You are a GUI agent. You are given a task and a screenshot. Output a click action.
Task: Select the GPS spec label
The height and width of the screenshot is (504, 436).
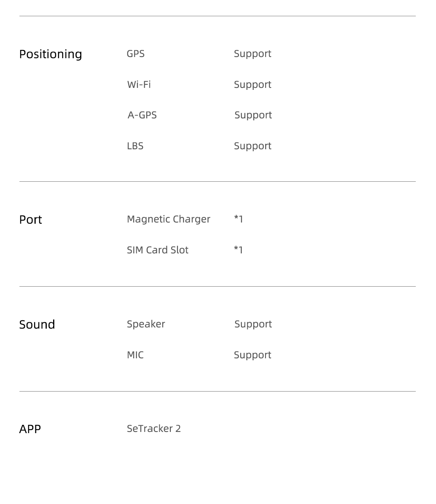pyautogui.click(x=136, y=53)
